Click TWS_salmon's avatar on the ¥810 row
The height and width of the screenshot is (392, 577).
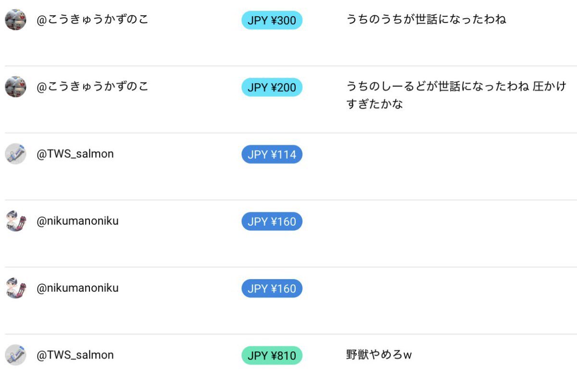pos(15,355)
